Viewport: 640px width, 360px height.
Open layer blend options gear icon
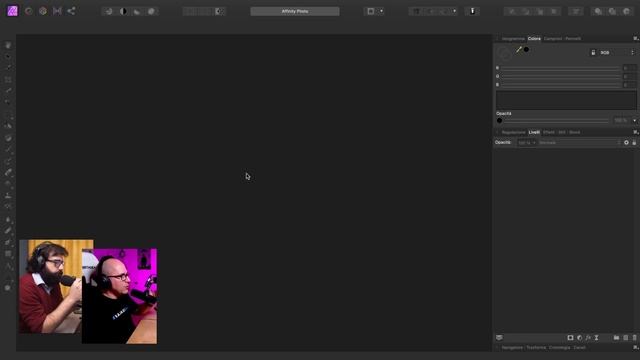626,143
